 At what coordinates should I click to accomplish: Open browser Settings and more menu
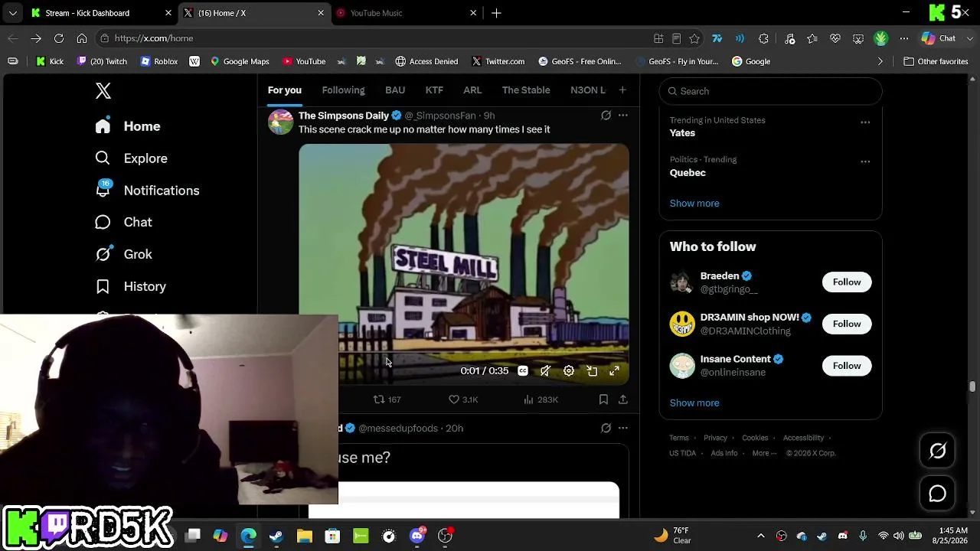tap(904, 38)
